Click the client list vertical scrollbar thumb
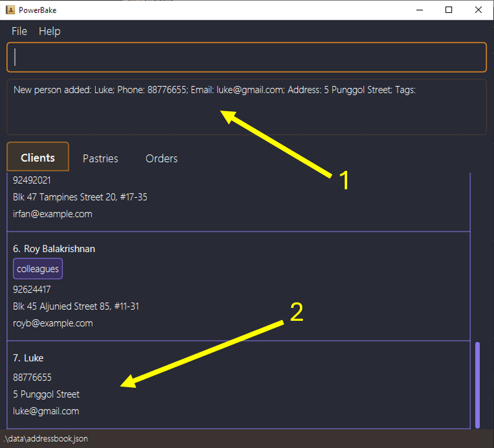Image resolution: width=494 pixels, height=448 pixels. click(x=477, y=384)
